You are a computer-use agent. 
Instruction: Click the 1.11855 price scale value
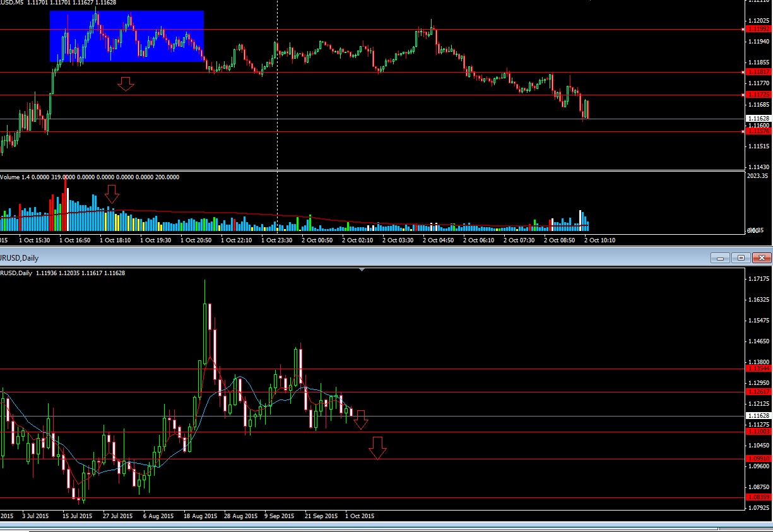(757, 62)
